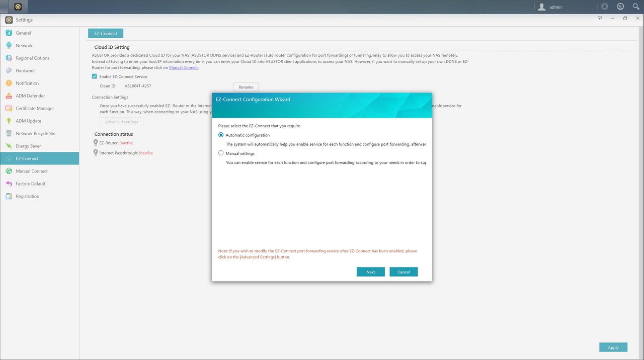Open the admin user account menu
644x360 pixels.
coord(550,7)
